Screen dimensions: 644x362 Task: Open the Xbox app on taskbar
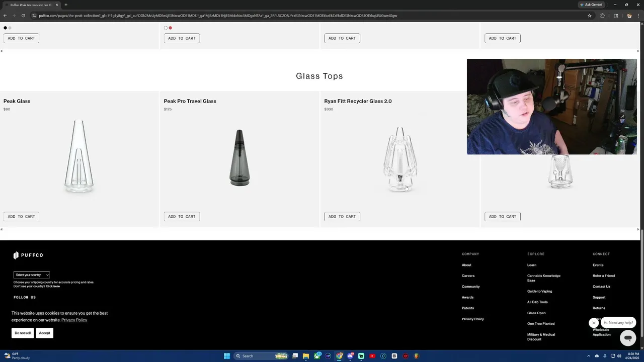point(317,356)
